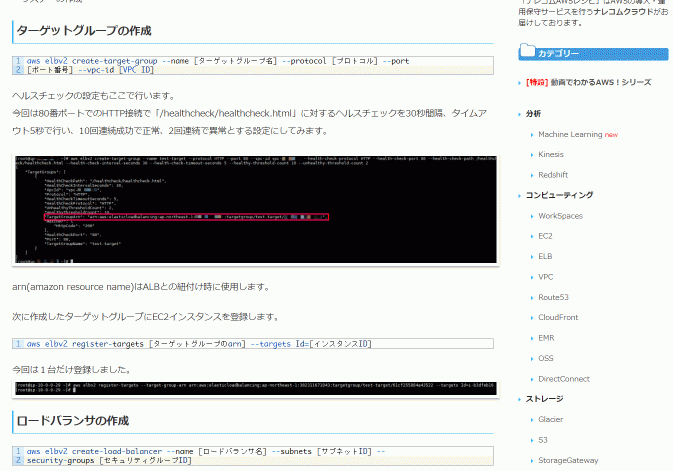This screenshot has width=673, height=471.
Task: Click the arrow bullet beside Glacier
Action: coord(532,420)
